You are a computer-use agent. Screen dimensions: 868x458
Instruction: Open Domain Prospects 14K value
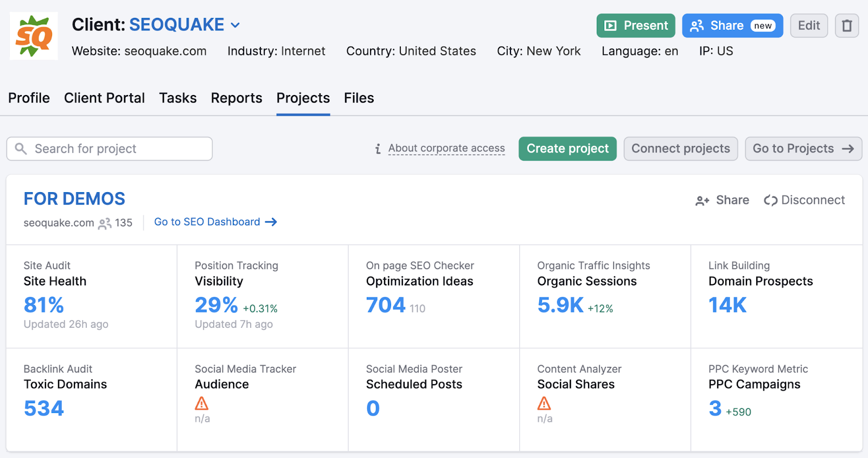pyautogui.click(x=727, y=305)
